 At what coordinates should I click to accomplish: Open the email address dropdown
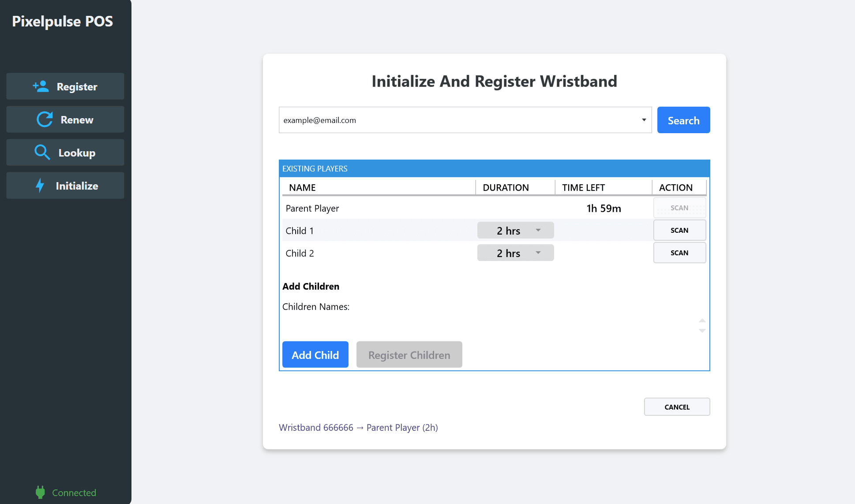pos(644,119)
